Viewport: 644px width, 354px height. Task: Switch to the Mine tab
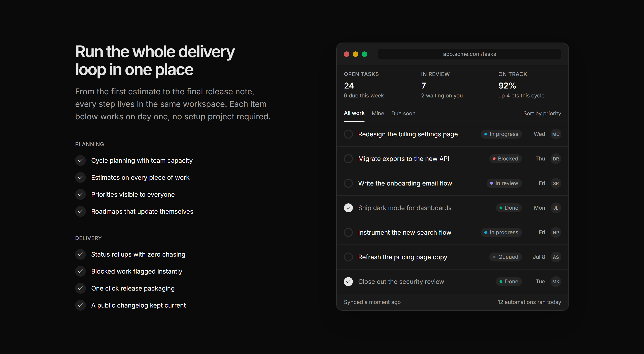point(378,114)
